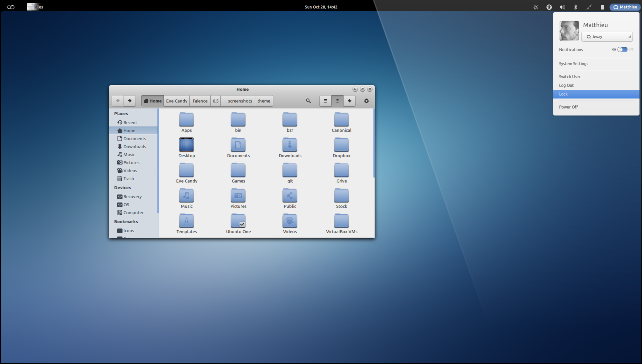Screen dimensions: 642x364
Task: Open the Downloads folder in the file grid
Action: click(x=289, y=147)
